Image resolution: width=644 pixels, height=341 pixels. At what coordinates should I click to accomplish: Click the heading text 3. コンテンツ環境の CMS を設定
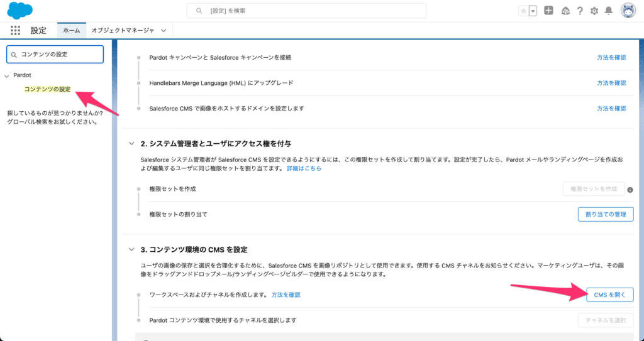coord(194,249)
